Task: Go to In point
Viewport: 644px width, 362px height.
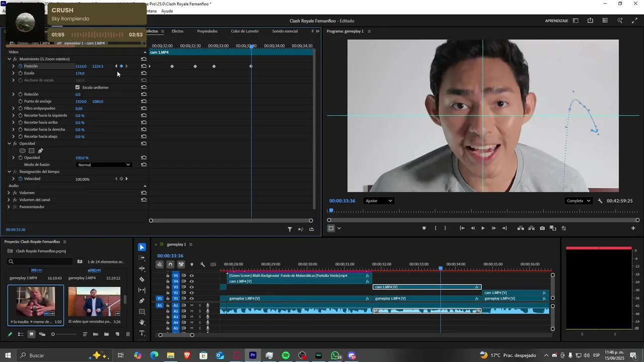Action: click(x=462, y=228)
